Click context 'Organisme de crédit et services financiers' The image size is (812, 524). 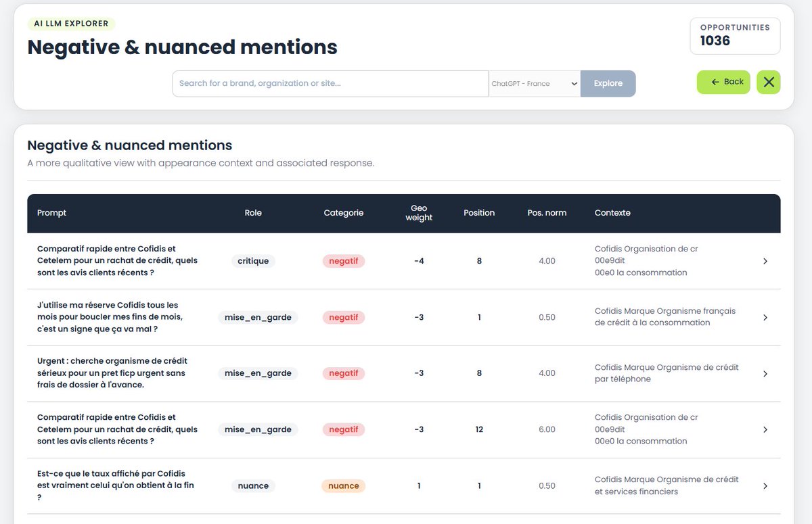click(x=667, y=485)
